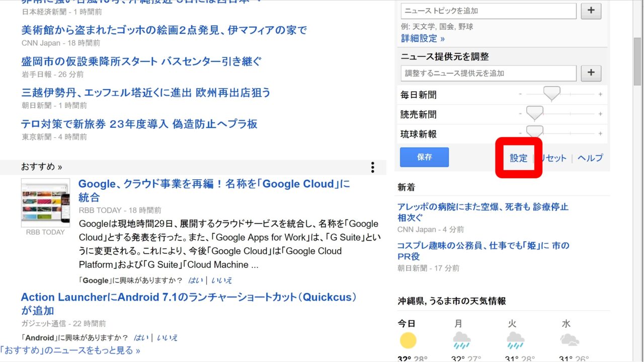Viewport: 644px width, 362px height.
Task: Expand 詳細設定 options
Action: [x=423, y=38]
